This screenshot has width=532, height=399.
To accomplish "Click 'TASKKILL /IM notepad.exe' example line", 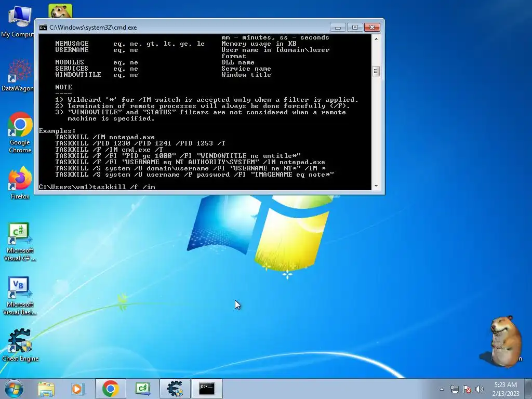I will click(x=105, y=137).
